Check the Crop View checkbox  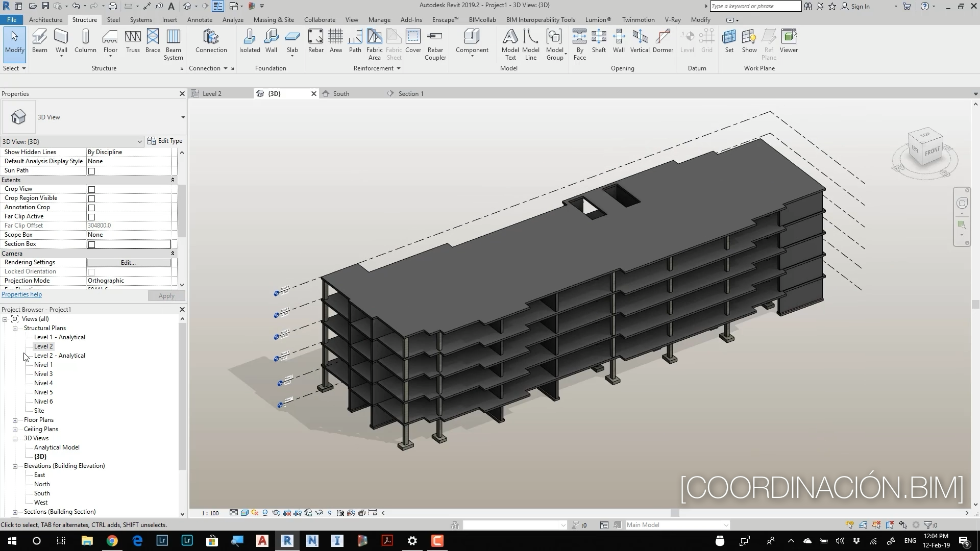click(x=92, y=189)
